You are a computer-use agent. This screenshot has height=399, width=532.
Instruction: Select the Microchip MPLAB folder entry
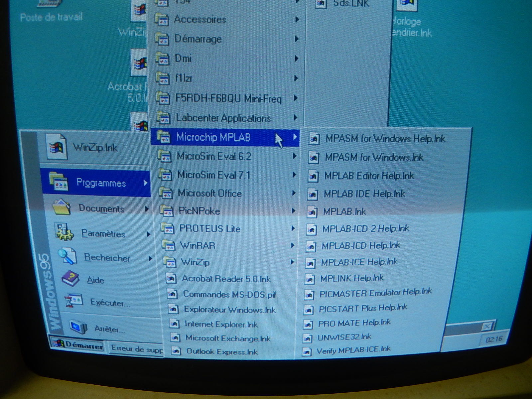225,137
